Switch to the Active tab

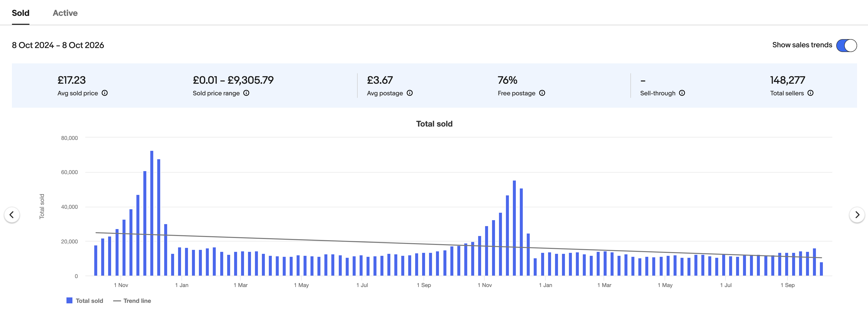coord(65,13)
